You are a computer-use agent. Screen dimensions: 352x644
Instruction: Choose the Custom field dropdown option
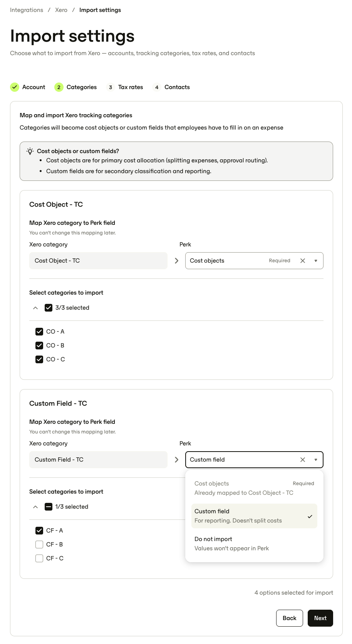click(254, 516)
